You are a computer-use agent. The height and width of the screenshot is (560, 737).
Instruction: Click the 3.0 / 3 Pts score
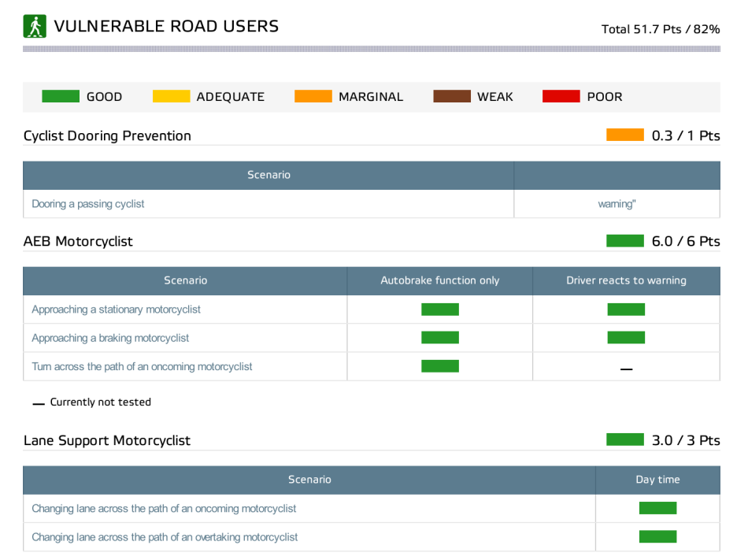pyautogui.click(x=686, y=440)
